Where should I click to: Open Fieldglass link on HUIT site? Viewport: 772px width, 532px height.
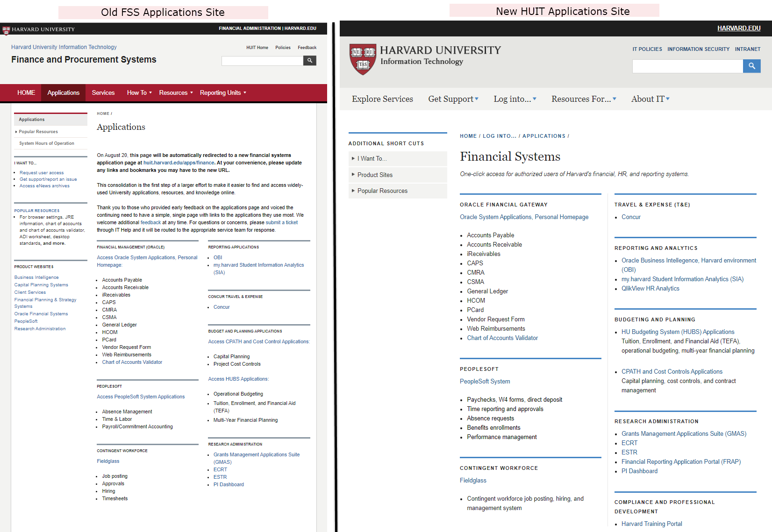[473, 481]
